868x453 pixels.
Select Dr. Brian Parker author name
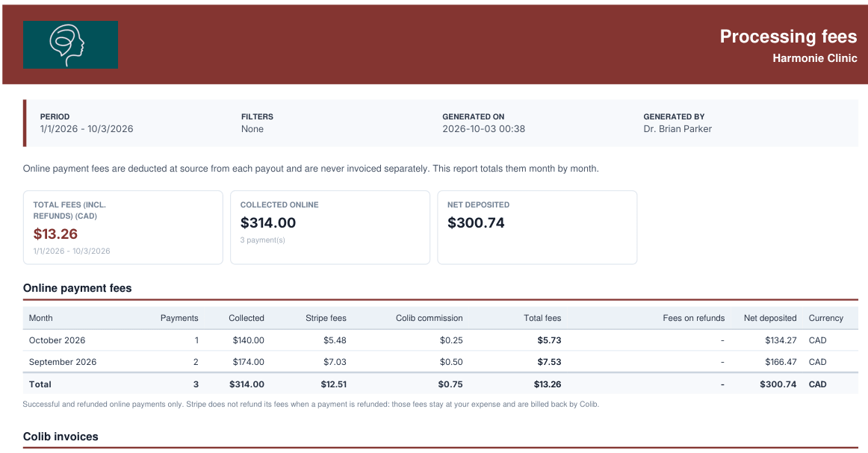pos(678,129)
